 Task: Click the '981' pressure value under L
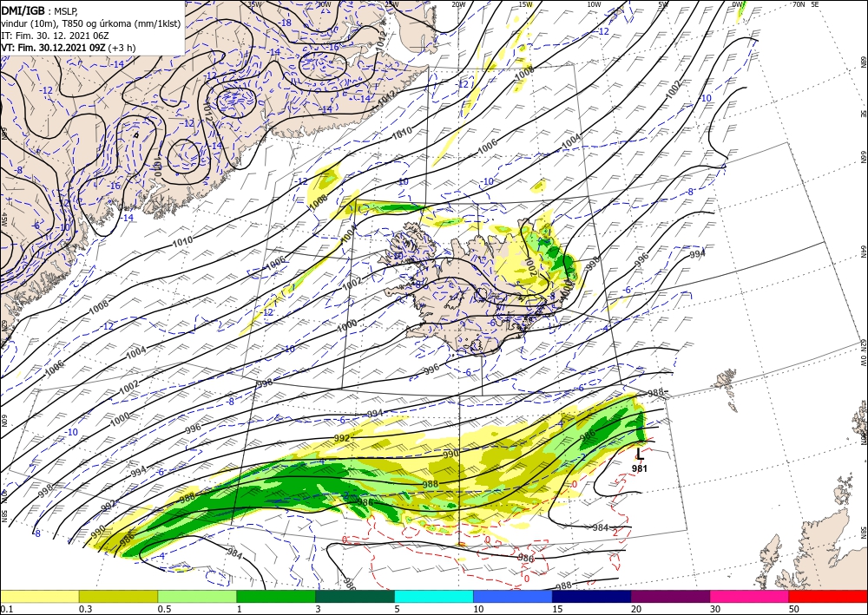pyautogui.click(x=640, y=468)
